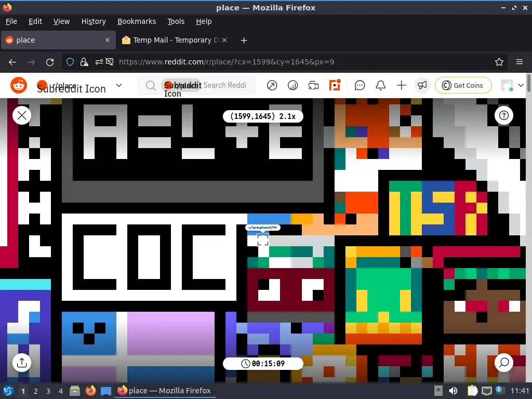Switch to workspace 4

point(61,391)
